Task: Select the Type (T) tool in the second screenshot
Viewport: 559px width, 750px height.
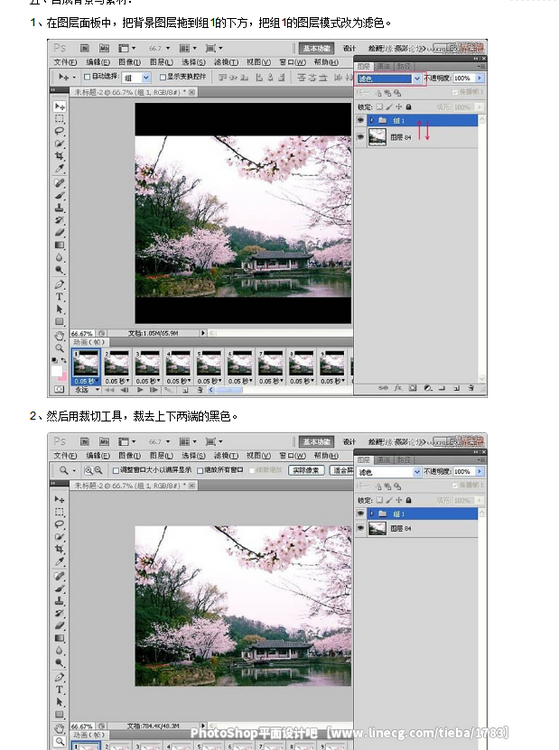Action: tap(59, 690)
